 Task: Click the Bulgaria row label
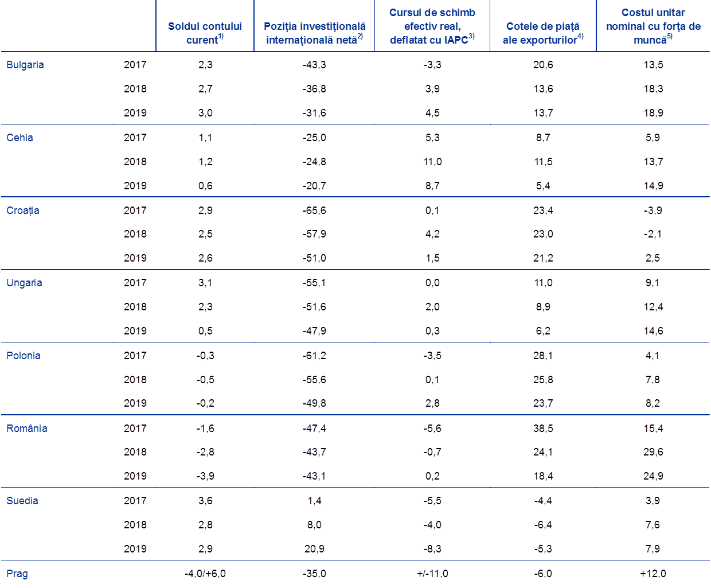[25, 65]
